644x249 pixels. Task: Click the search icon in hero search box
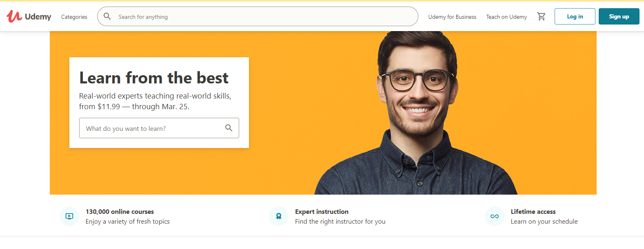pos(229,128)
